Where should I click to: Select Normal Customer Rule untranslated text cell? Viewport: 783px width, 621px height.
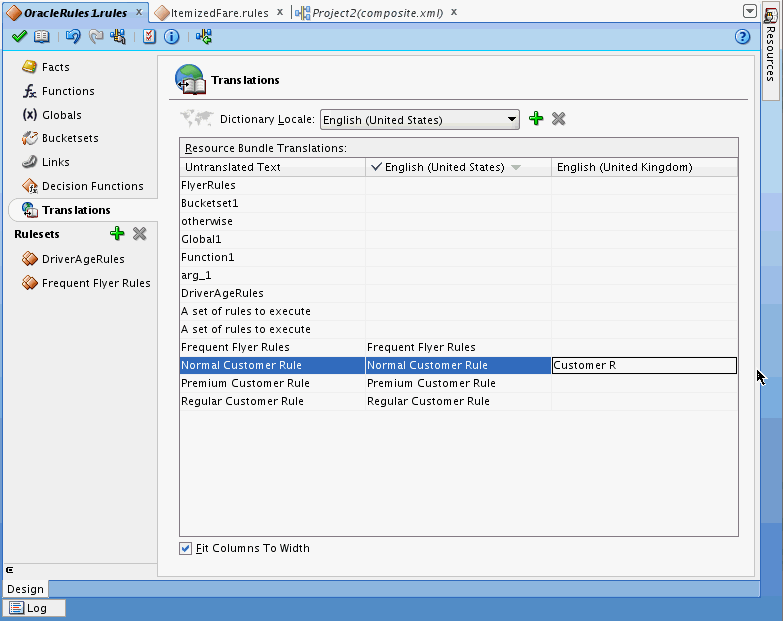273,365
